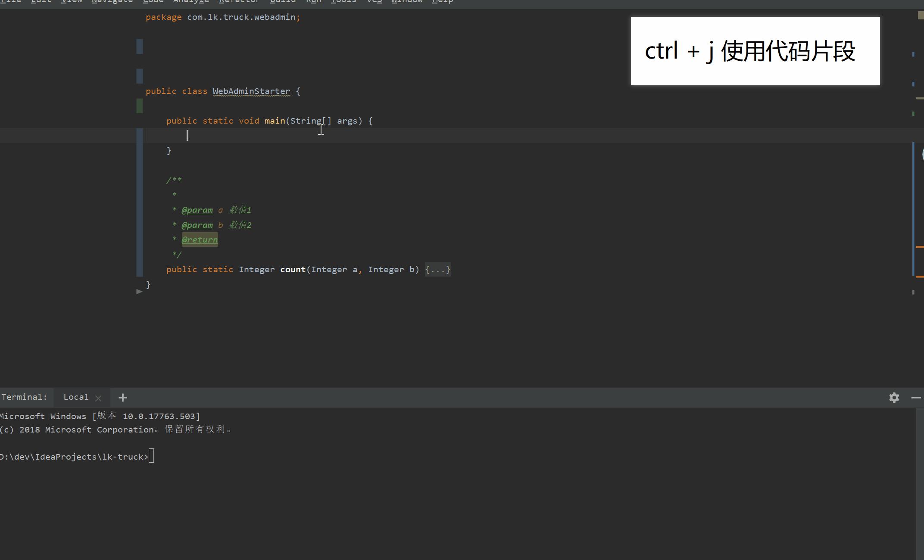The width and height of the screenshot is (924, 560).
Task: Close the Local terminal tab
Action: click(x=98, y=398)
